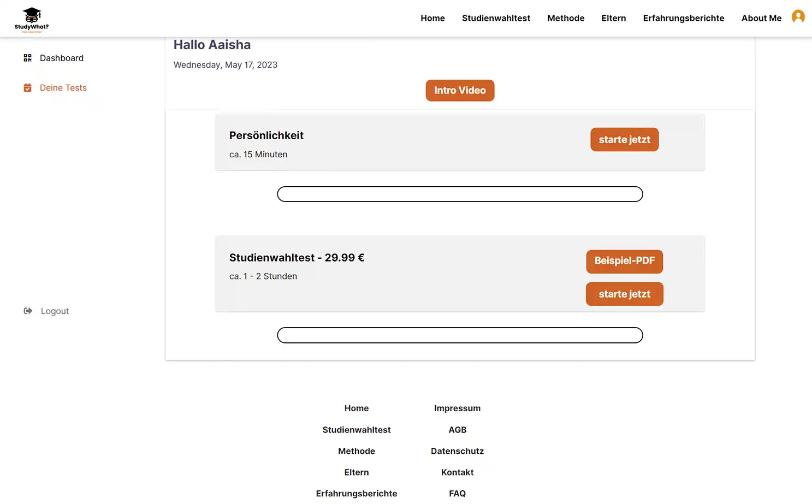Screen dimensions: 812x504
Task: Click the Logout arrow icon
Action: (x=28, y=311)
